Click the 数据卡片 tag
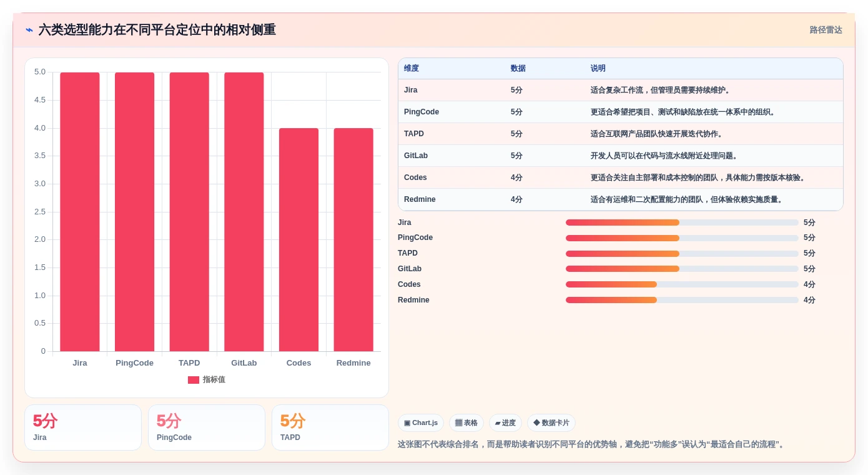Image resolution: width=868 pixels, height=475 pixels. [551, 423]
